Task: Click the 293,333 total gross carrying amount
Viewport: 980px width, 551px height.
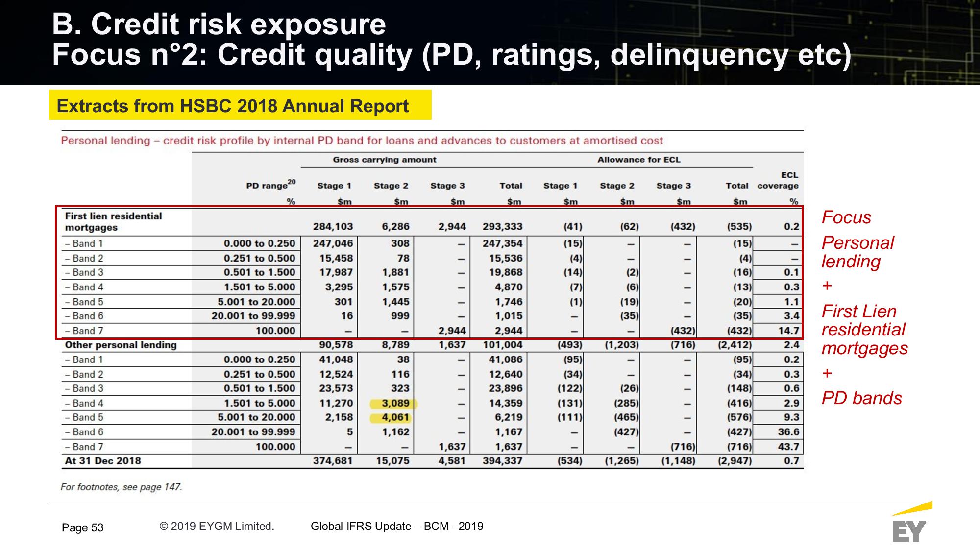Action: coord(502,227)
